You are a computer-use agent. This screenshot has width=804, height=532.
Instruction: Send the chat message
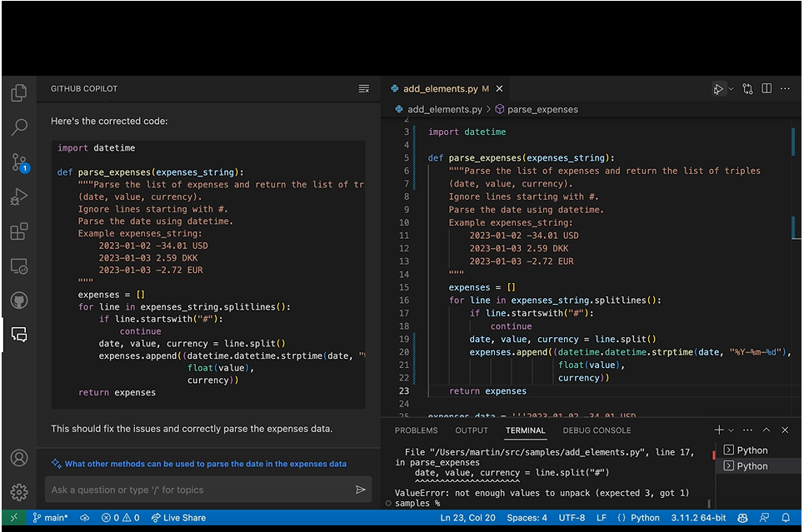point(361,490)
